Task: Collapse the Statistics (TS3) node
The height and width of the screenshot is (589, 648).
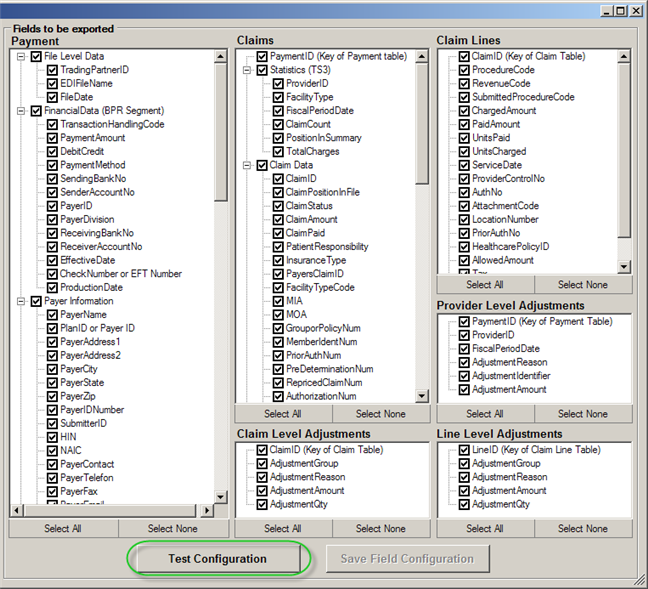Action: point(246,71)
